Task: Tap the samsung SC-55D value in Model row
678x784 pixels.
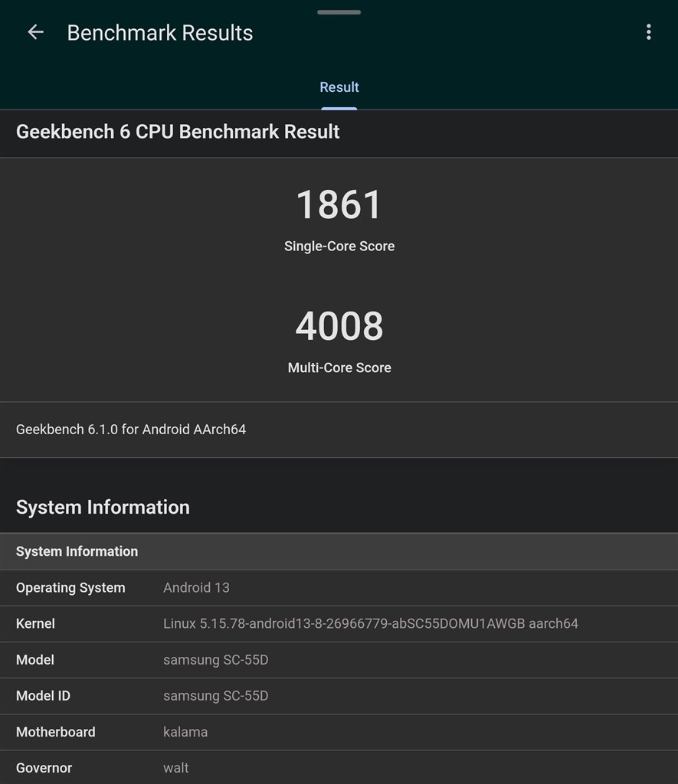Action: 216,660
